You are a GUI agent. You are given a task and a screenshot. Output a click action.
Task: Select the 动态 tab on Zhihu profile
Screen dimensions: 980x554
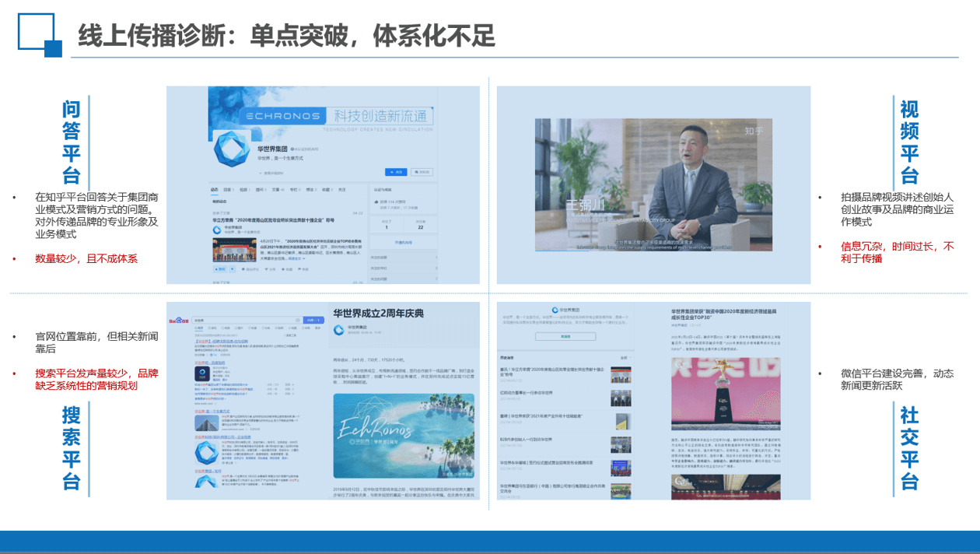pyautogui.click(x=215, y=189)
